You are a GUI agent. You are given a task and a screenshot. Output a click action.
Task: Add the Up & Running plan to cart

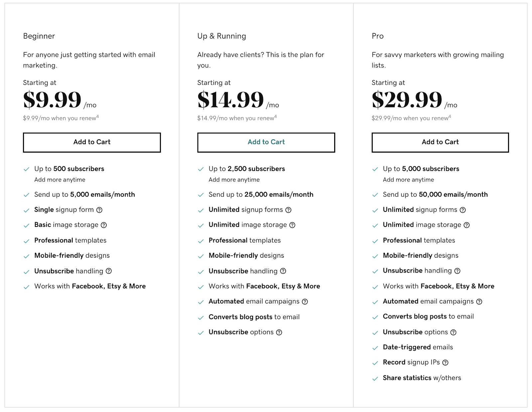[266, 142]
